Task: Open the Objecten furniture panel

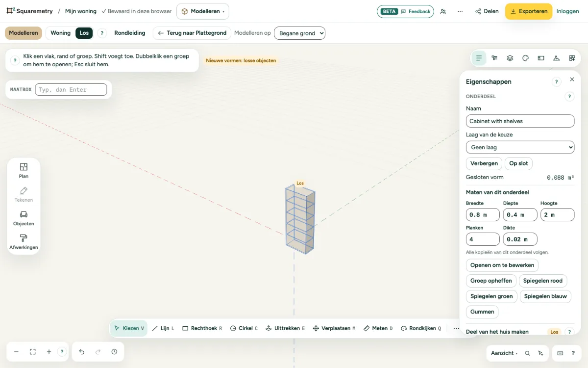Action: [24, 218]
